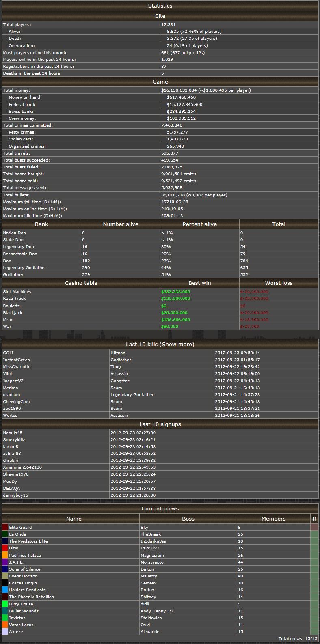
Task: View the Event Horizon crew
Action: (23, 576)
